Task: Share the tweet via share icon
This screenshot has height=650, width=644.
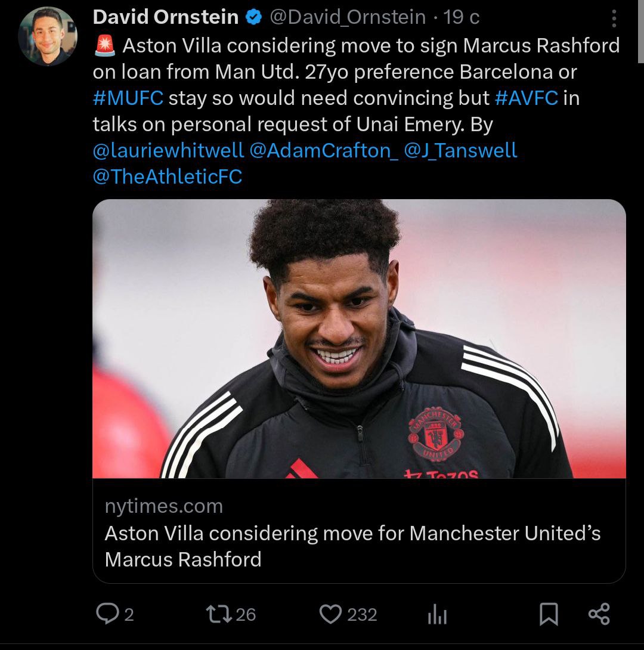Action: point(599,614)
